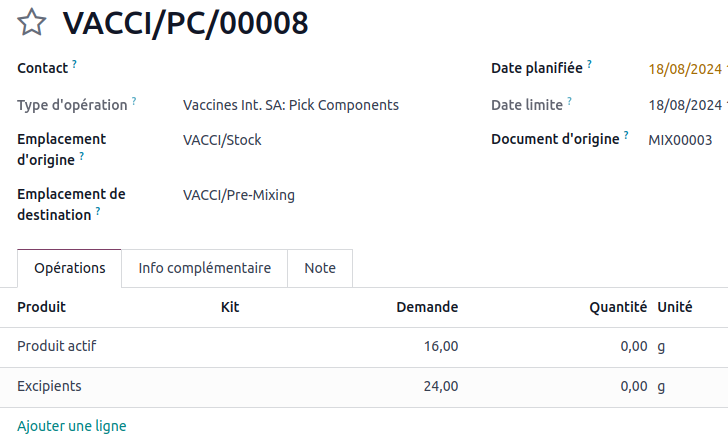Star VACCI/PC/00008 as favorite
The width and height of the screenshot is (728, 442).
(32, 23)
